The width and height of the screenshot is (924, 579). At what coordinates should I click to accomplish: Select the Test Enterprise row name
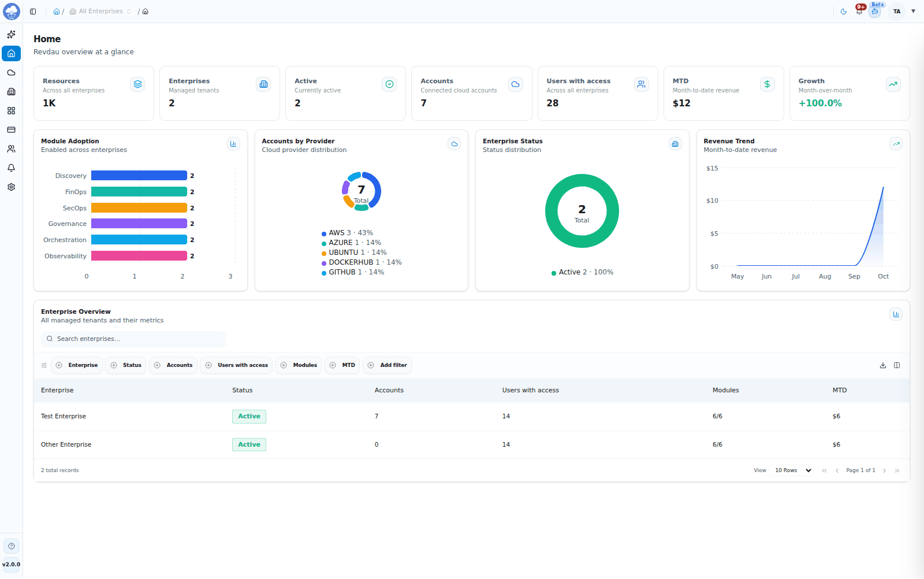coord(64,417)
